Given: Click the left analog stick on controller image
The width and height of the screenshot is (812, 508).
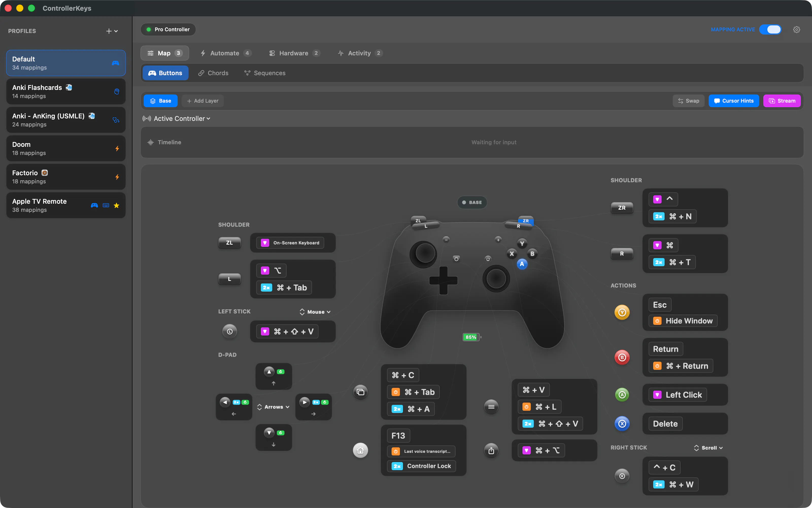Looking at the screenshot, I should 424,254.
